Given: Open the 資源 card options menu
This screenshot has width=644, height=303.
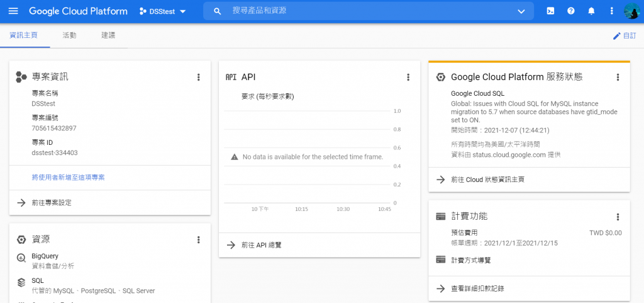Looking at the screenshot, I should pos(198,239).
